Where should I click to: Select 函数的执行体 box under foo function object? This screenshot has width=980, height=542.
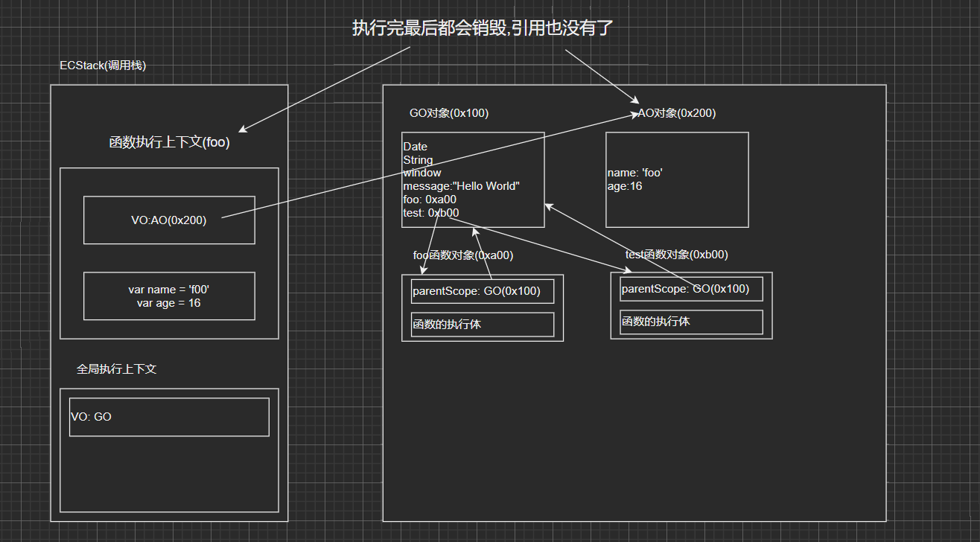483,325
